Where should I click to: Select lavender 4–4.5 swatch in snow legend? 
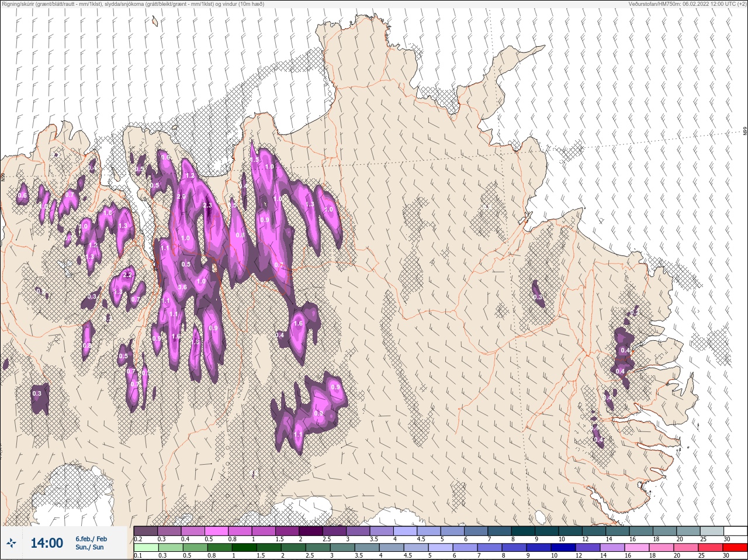(x=406, y=531)
